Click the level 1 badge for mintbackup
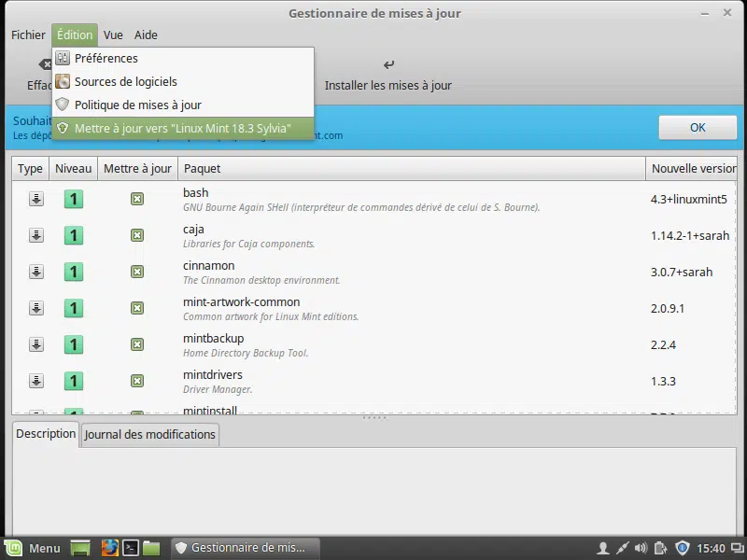The height and width of the screenshot is (560, 747). tap(74, 344)
